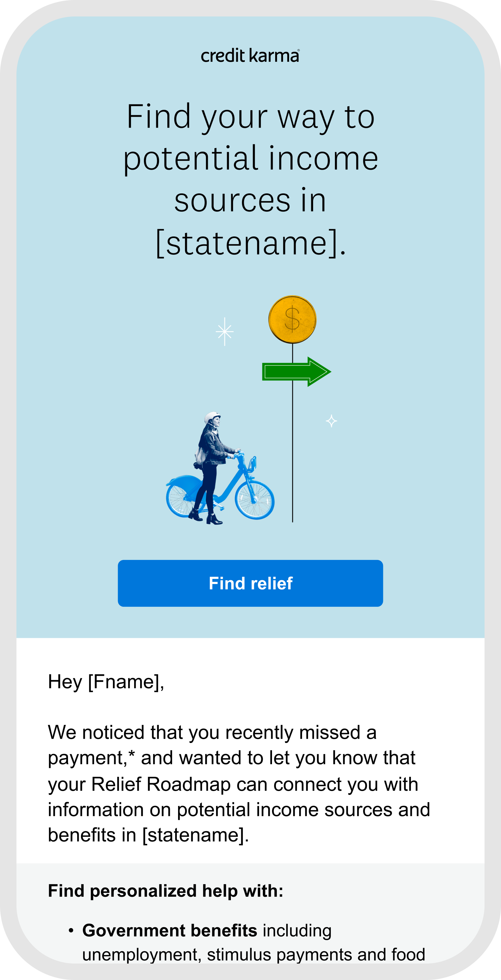Click the green arrow sign
This screenshot has height=980, width=501.
pyautogui.click(x=296, y=372)
